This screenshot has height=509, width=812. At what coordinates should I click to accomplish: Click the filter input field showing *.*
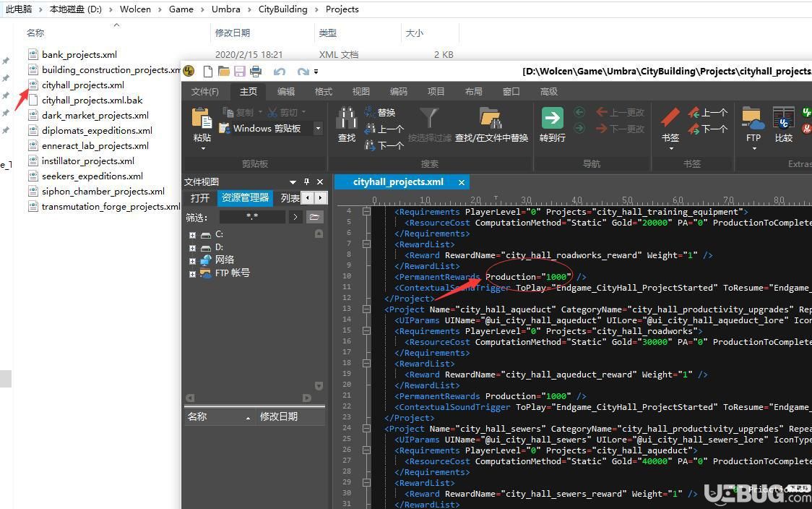[252, 217]
